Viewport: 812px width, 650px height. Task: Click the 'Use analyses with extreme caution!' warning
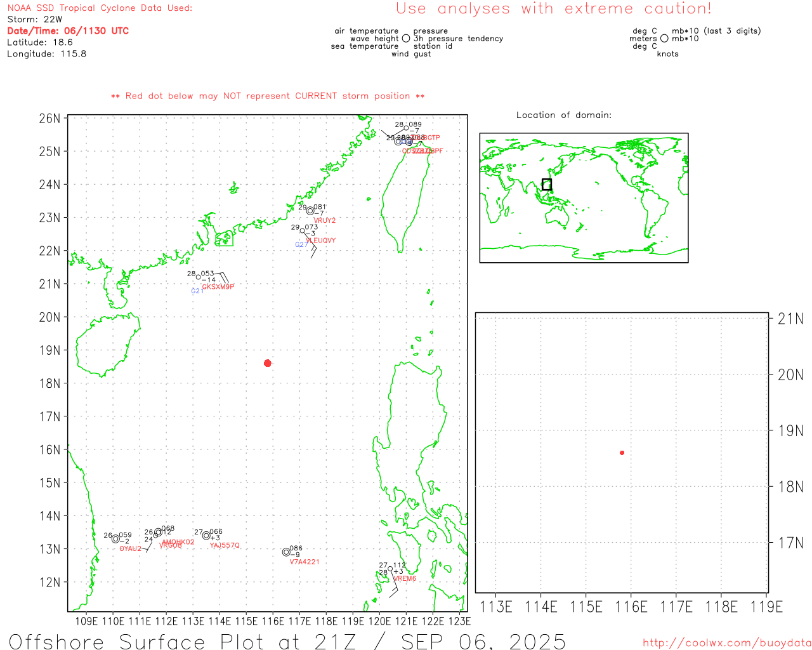coord(554,8)
